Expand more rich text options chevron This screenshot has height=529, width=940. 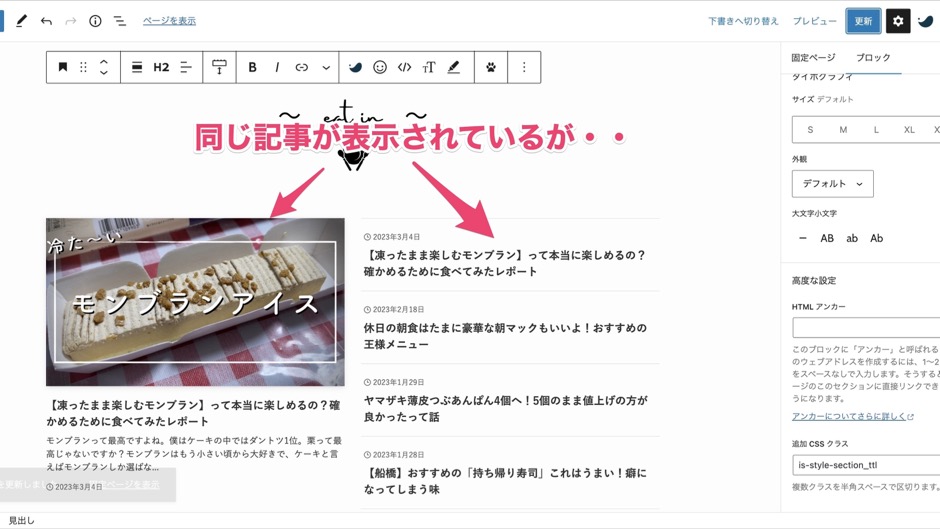point(326,67)
